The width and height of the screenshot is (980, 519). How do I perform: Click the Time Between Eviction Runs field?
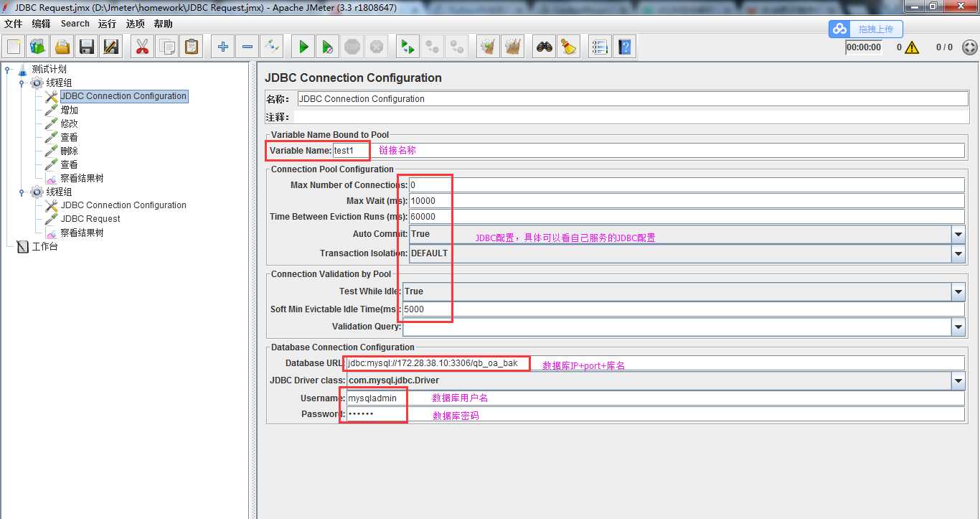point(687,217)
